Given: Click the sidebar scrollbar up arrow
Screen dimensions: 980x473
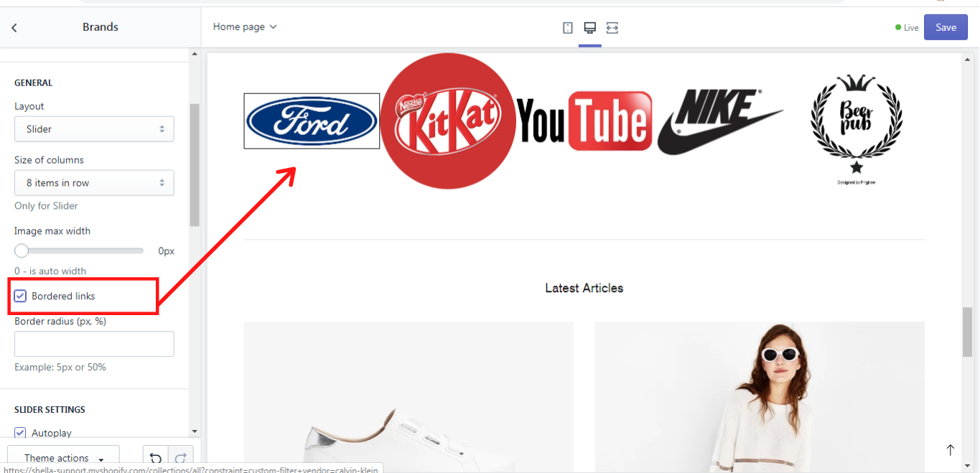Looking at the screenshot, I should (195, 54).
